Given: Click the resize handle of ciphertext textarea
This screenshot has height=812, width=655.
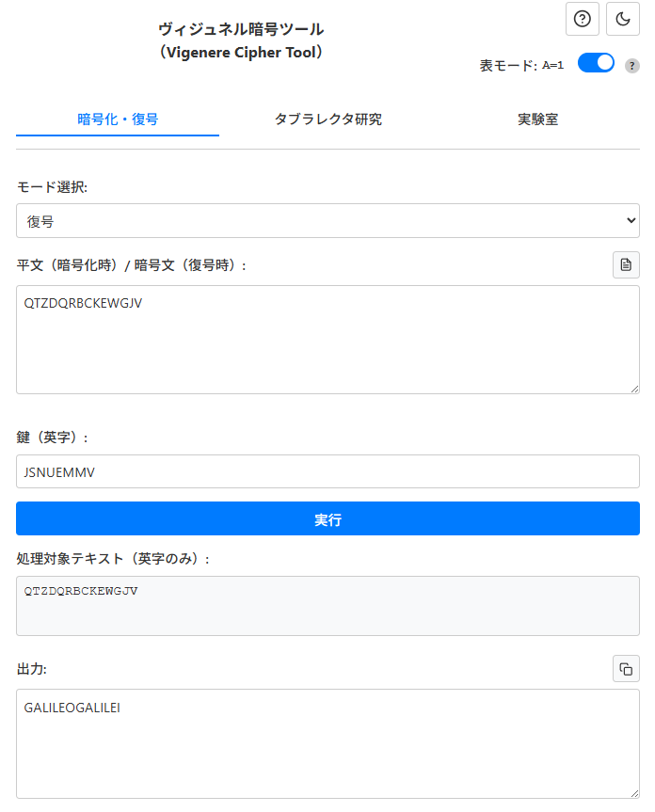Looking at the screenshot, I should point(634,389).
